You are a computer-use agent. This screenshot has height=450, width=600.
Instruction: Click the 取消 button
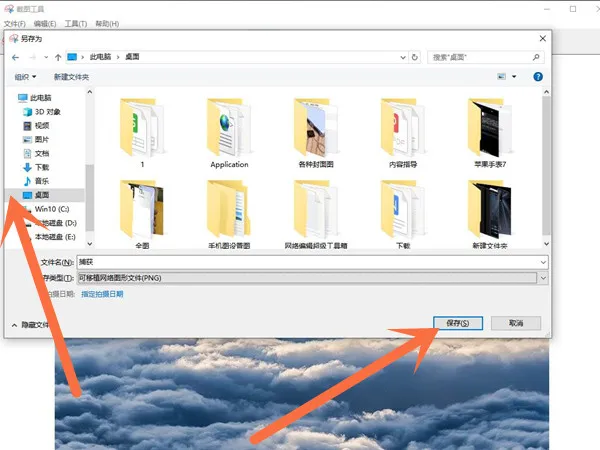click(x=516, y=323)
